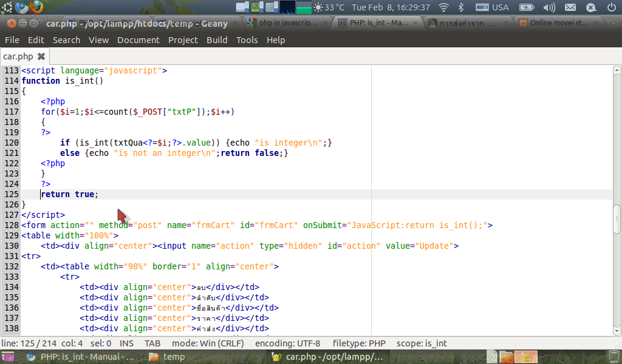Open the Edit menu
622x364 pixels.
36,40
